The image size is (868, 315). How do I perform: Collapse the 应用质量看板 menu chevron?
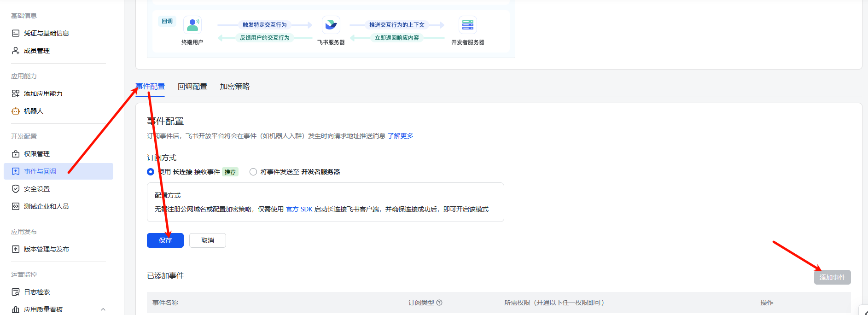(103, 309)
